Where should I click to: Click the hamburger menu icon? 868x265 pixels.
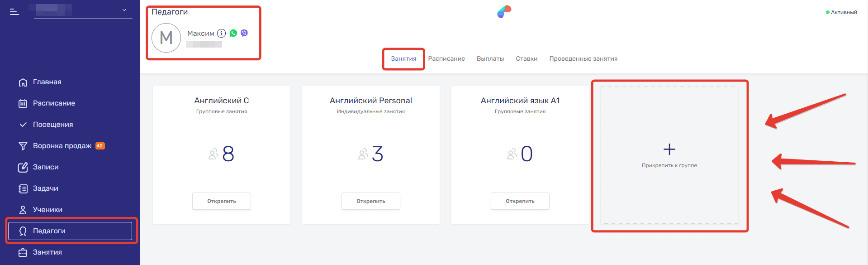14,12
